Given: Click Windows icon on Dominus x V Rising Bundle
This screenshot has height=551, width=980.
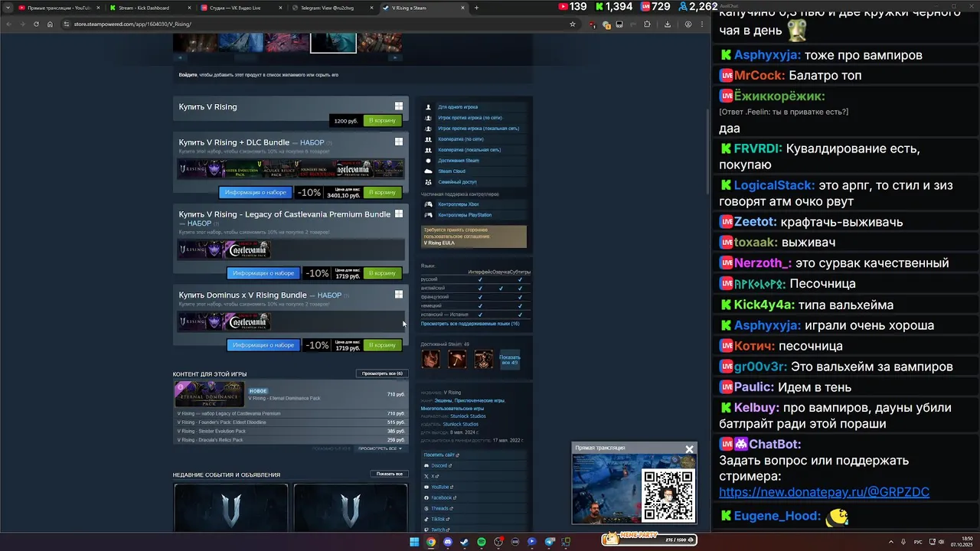Looking at the screenshot, I should tap(399, 294).
